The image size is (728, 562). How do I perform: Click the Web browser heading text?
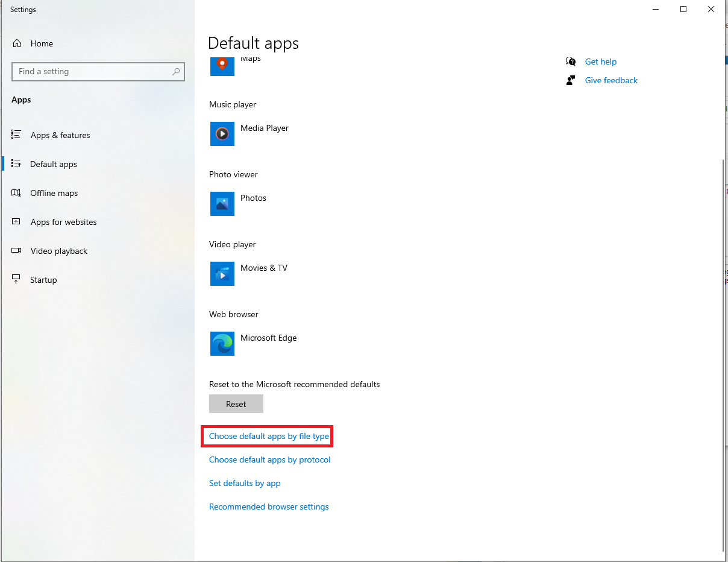coord(234,314)
